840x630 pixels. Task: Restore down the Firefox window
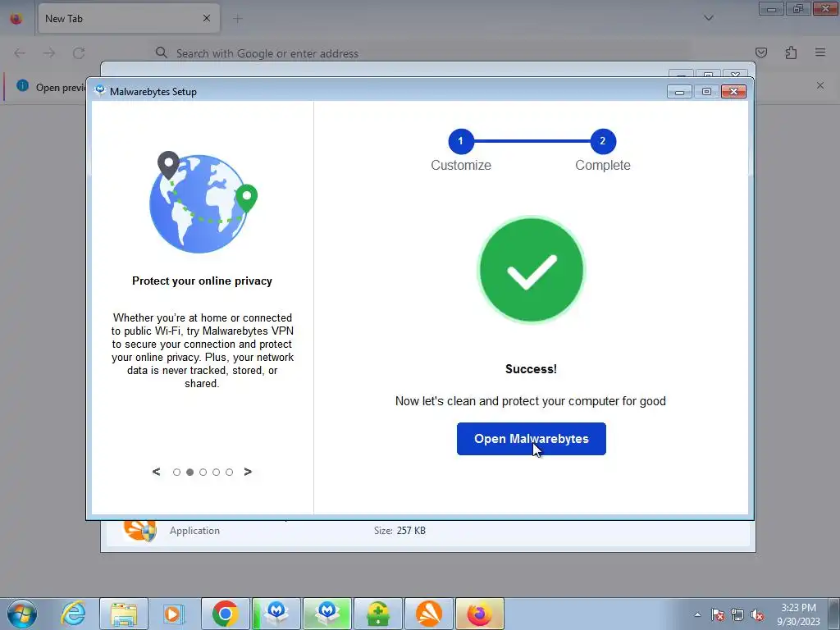coord(798,9)
